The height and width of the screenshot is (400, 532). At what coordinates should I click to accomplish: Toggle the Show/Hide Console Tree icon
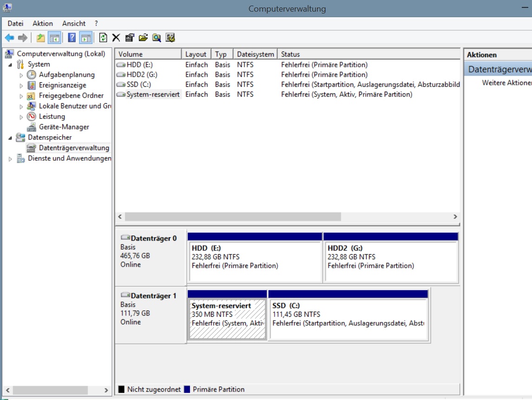[x=55, y=38]
